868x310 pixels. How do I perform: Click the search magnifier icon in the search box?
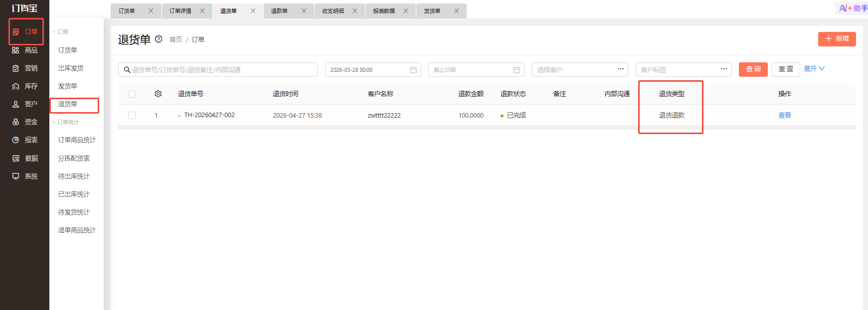[127, 70]
